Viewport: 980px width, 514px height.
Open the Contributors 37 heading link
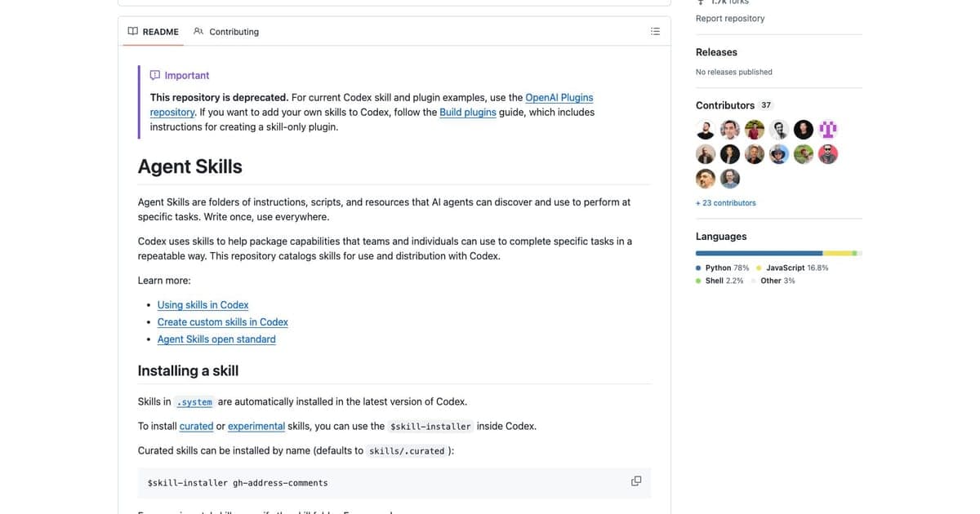[733, 105]
